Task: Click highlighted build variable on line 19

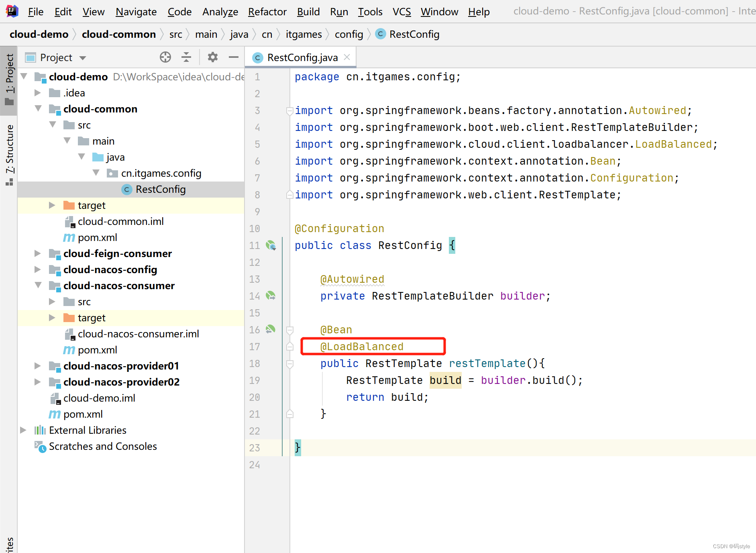Action: click(445, 380)
